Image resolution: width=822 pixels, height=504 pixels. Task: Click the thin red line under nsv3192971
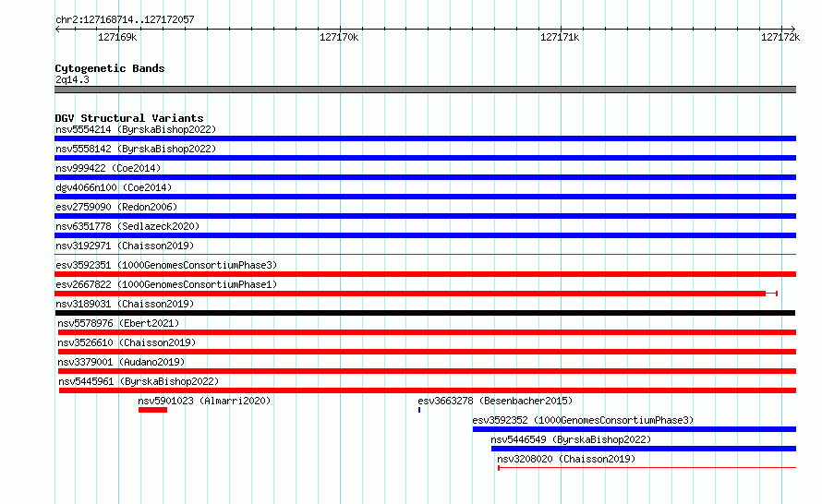click(x=425, y=255)
